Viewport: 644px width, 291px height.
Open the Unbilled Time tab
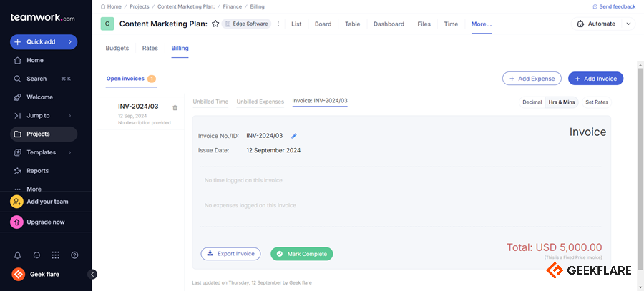tap(210, 102)
